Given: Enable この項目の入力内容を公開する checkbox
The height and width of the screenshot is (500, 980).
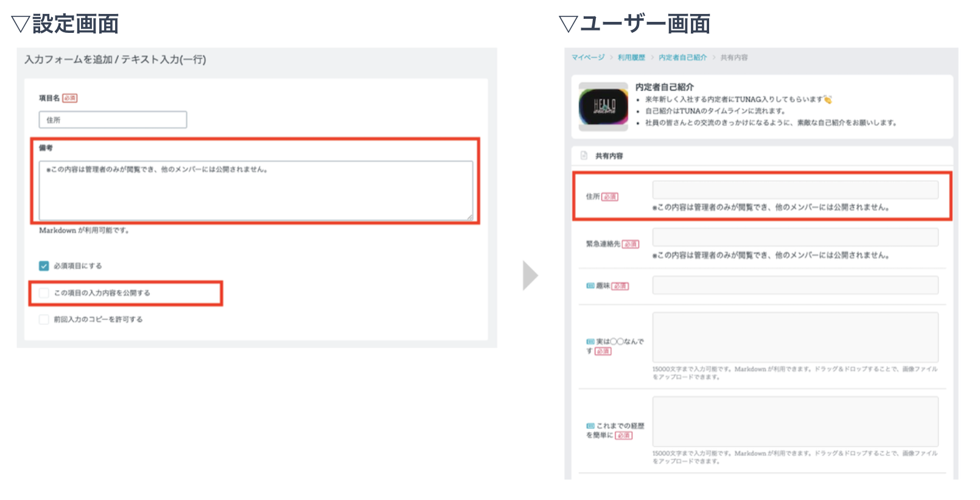Looking at the screenshot, I should (44, 293).
